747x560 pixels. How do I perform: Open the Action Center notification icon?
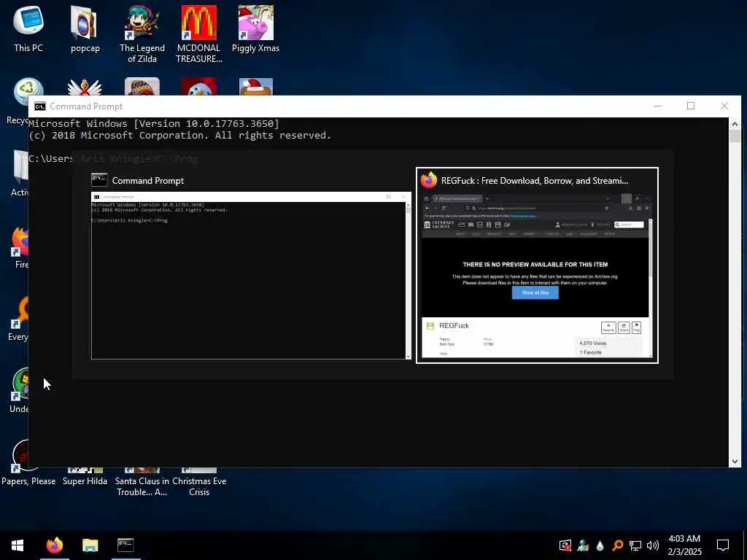click(x=723, y=545)
